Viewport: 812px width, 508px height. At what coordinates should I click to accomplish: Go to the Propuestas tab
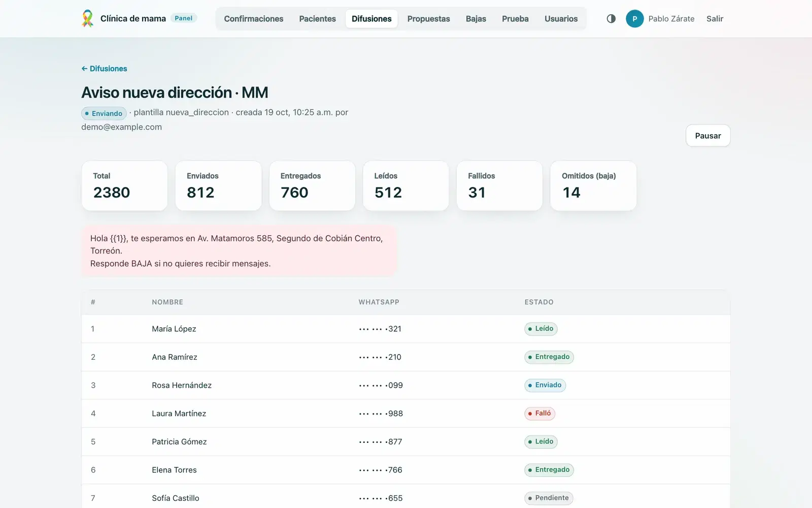[429, 19]
